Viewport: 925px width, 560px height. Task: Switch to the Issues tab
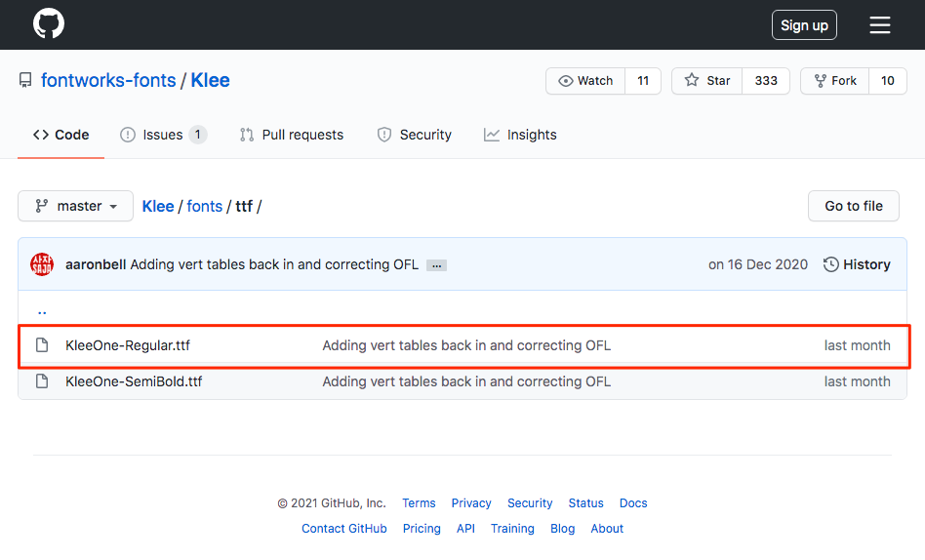click(163, 135)
